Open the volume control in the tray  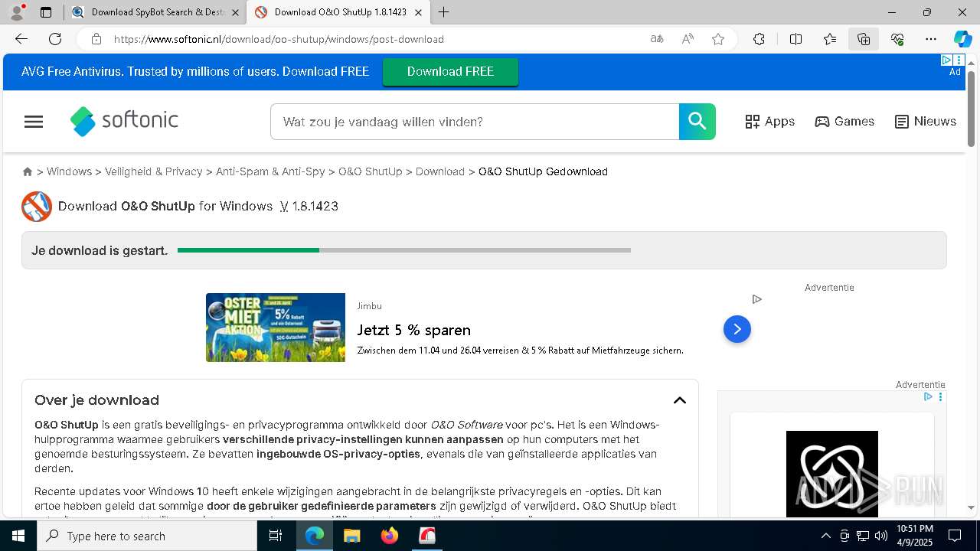click(x=881, y=536)
